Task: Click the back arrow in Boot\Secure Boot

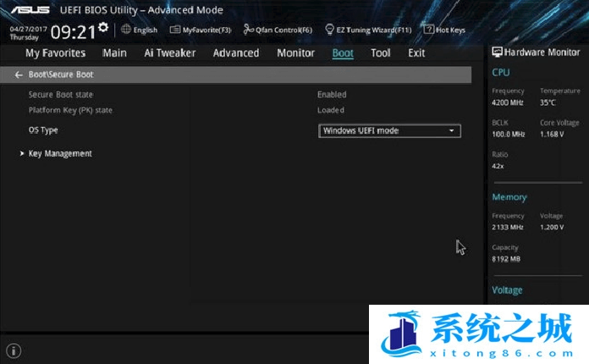Action: (x=19, y=74)
